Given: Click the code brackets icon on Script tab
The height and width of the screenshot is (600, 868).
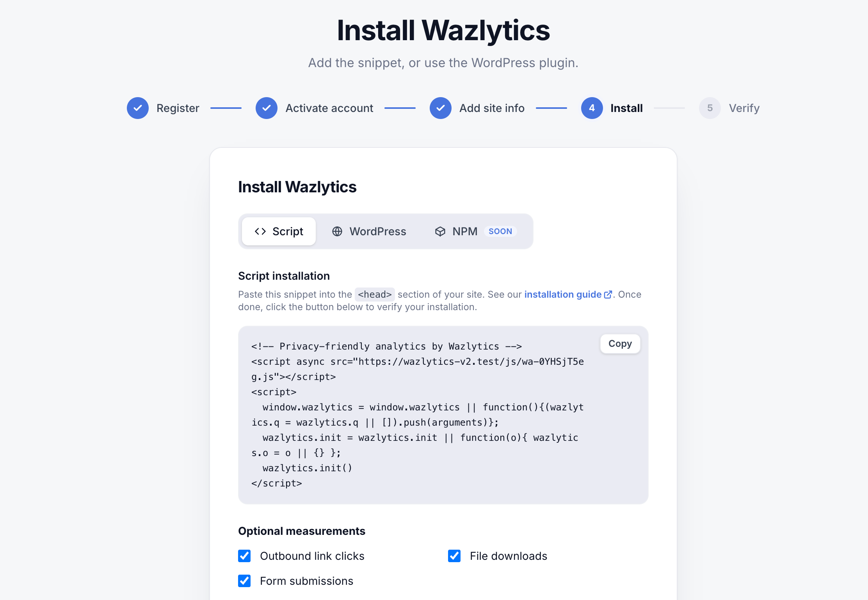Looking at the screenshot, I should [x=260, y=231].
